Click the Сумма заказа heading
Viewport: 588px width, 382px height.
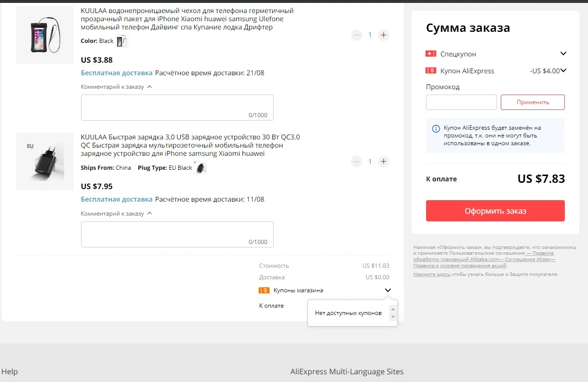pyautogui.click(x=468, y=28)
